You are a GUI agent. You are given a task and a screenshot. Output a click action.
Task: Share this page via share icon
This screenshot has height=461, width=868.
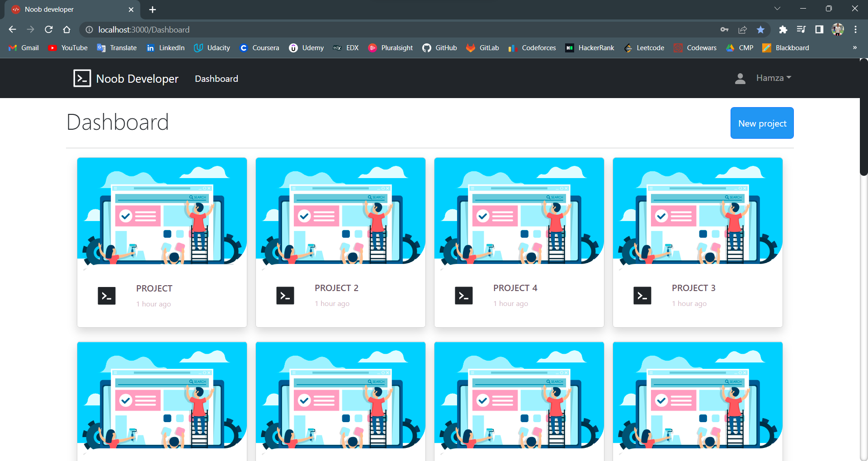[742, 29]
